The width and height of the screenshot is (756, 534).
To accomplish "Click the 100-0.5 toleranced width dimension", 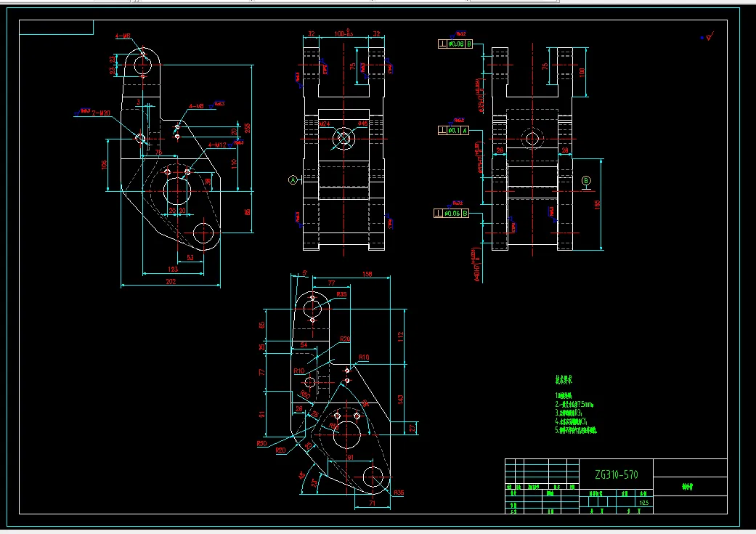I will click(x=344, y=33).
